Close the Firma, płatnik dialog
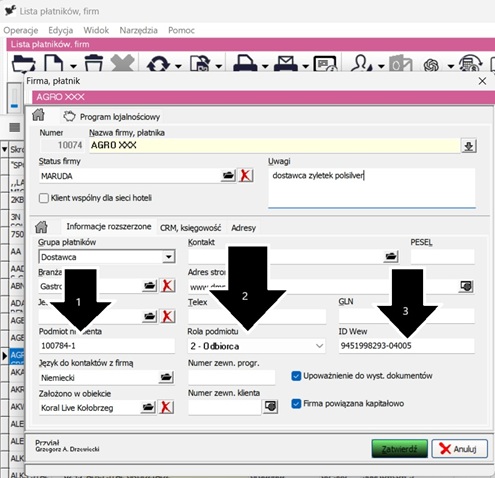495x478 pixels. click(x=482, y=81)
